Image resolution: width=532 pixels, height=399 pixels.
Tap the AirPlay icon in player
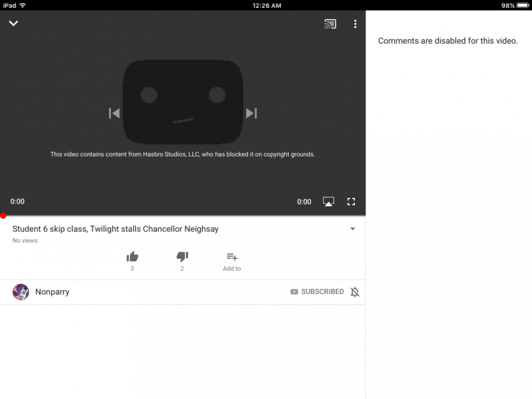pos(329,202)
